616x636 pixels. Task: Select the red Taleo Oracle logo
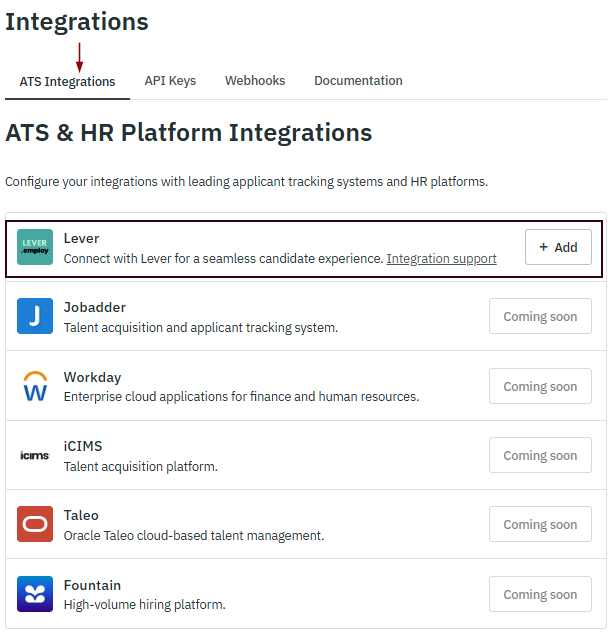35,524
